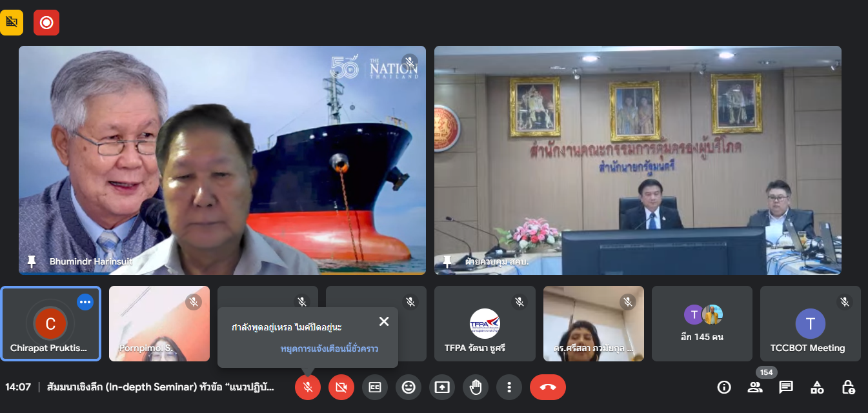Screen dimensions: 868x413
Task: Toggle closed captions
Action: click(x=375, y=387)
